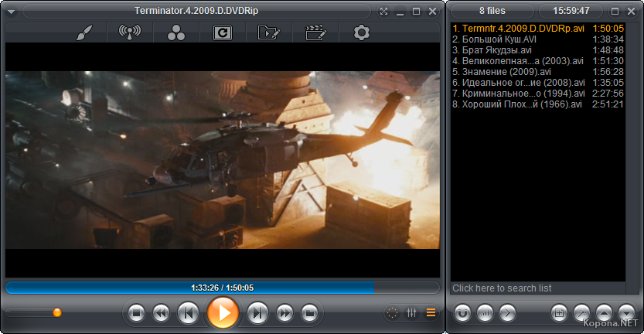Open the folder with pencil icon
The width and height of the screenshot is (644, 334).
tap(269, 32)
